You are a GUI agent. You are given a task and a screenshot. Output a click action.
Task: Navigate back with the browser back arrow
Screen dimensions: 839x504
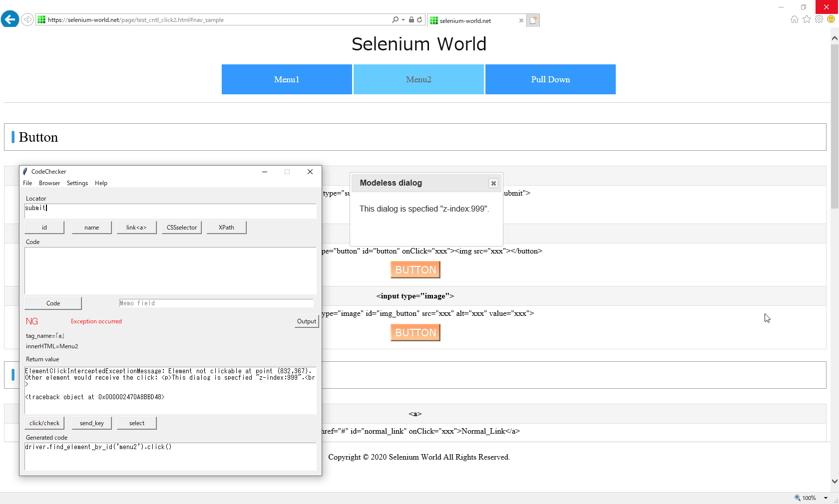pos(10,19)
